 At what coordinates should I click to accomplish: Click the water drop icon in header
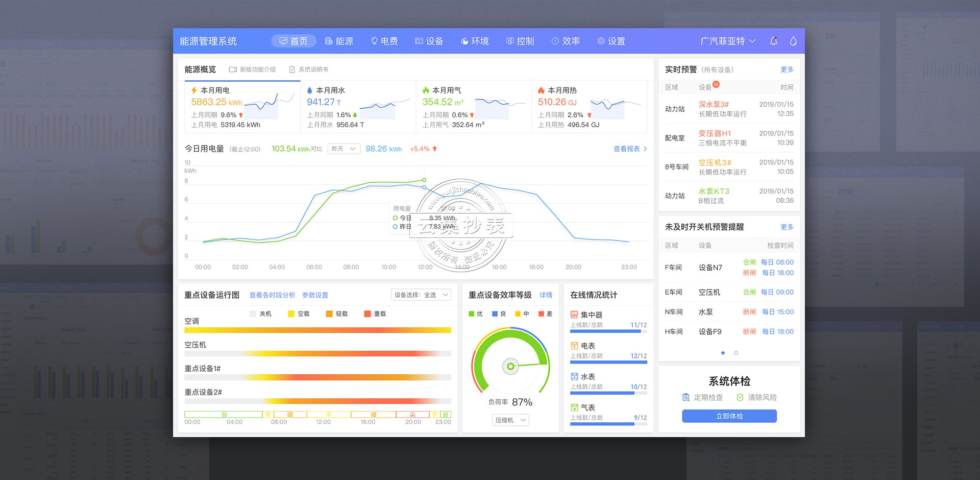(x=793, y=41)
